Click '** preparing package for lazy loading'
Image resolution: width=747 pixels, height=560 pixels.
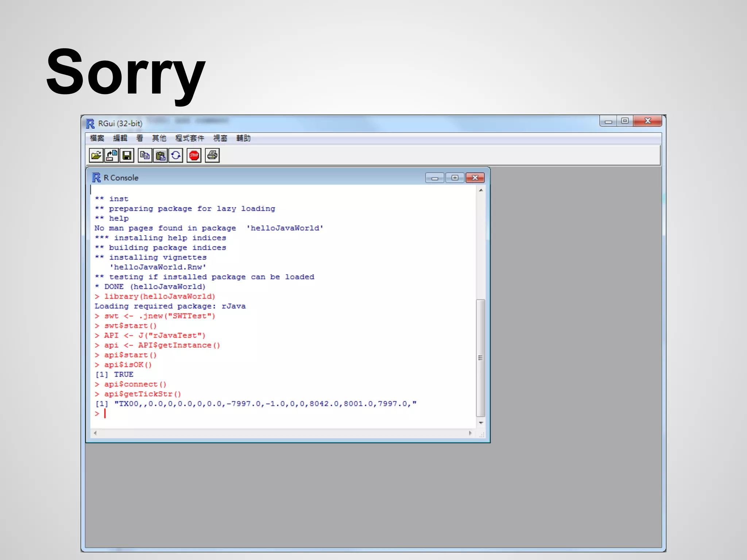point(185,209)
